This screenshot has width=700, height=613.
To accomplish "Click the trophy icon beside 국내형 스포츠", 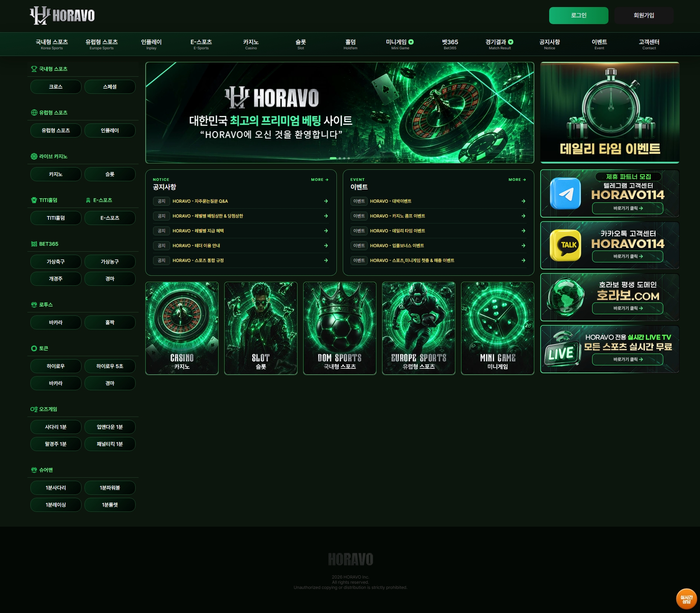I will (34, 69).
